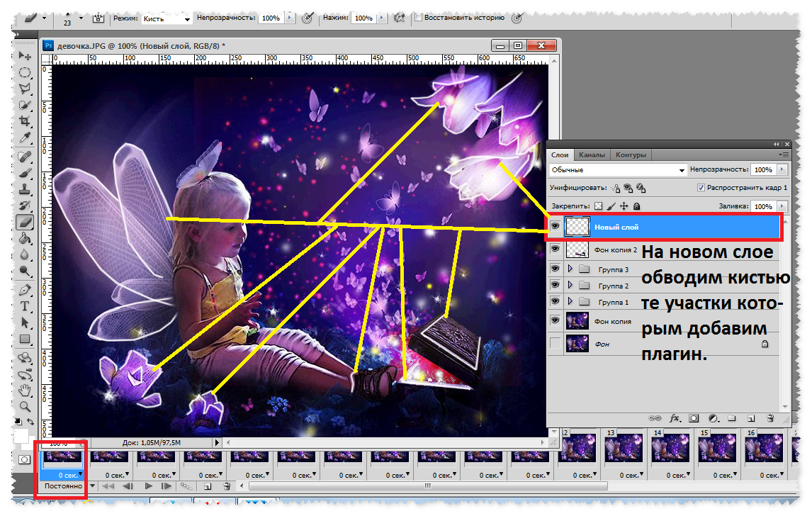Select the Clone Stamp tool
This screenshot has width=812, height=516.
click(24, 190)
